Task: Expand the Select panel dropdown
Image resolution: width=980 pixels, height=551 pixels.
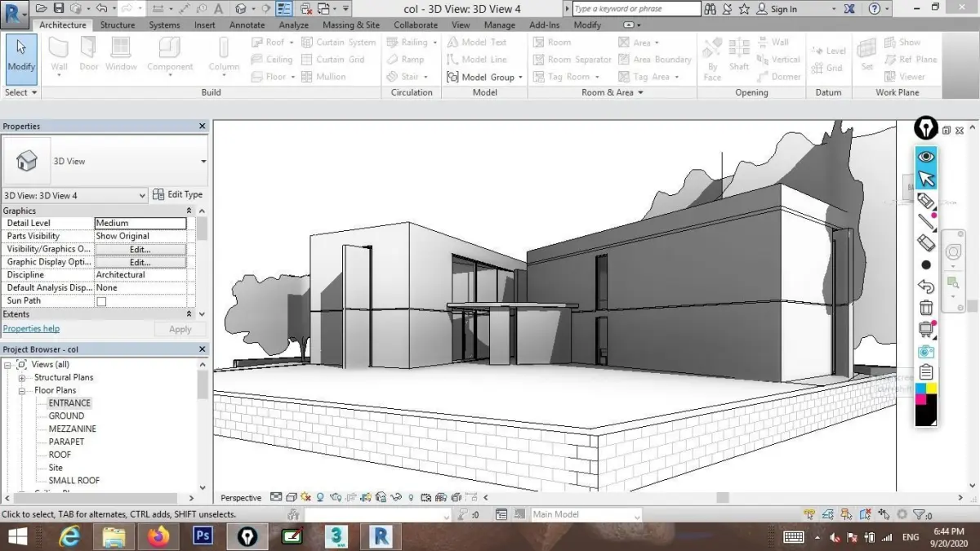Action: 20,92
